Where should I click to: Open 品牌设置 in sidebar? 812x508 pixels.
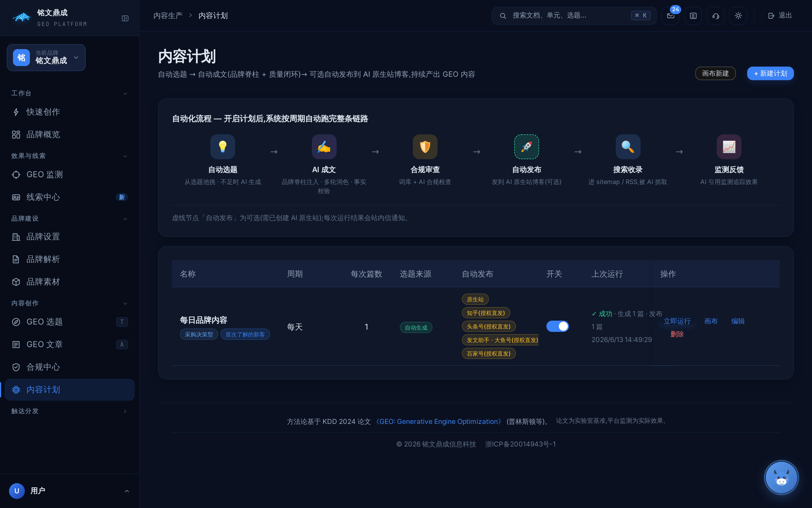click(x=69, y=237)
